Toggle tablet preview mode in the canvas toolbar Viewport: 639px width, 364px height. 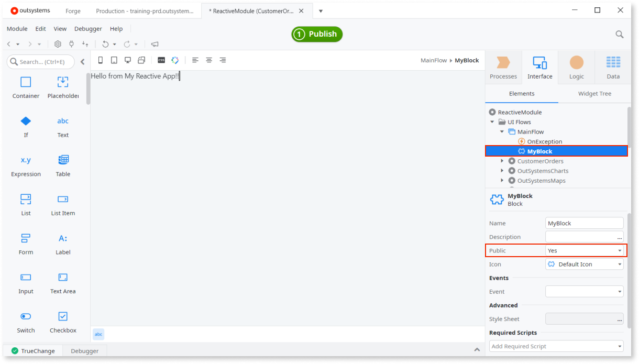point(114,60)
